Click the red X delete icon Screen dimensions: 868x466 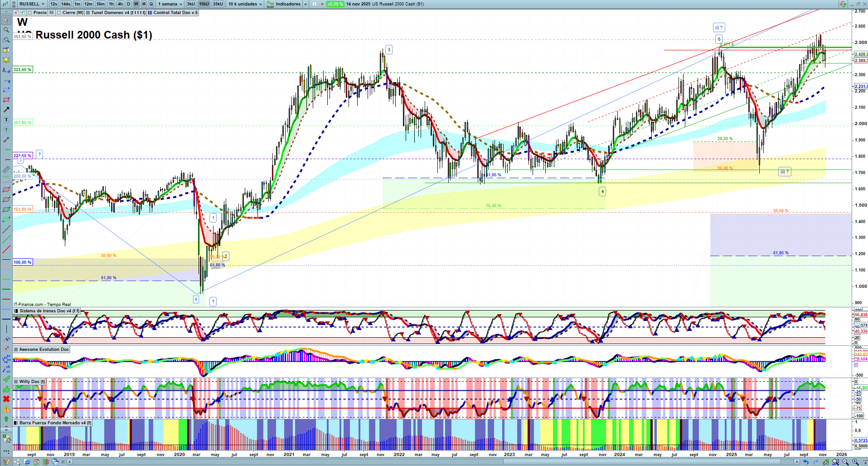point(6,399)
